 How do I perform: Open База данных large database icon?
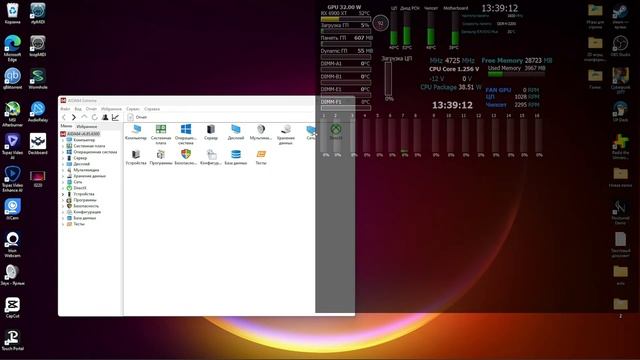(236, 157)
